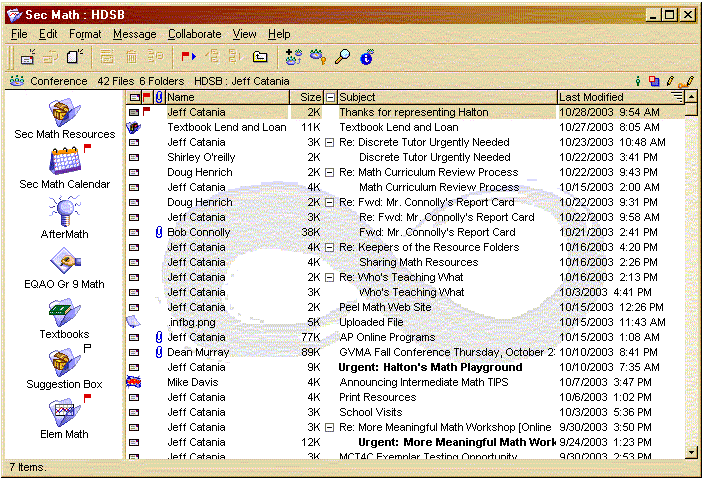
Task: Click the vertical scrollbar down arrow
Action: (x=692, y=452)
